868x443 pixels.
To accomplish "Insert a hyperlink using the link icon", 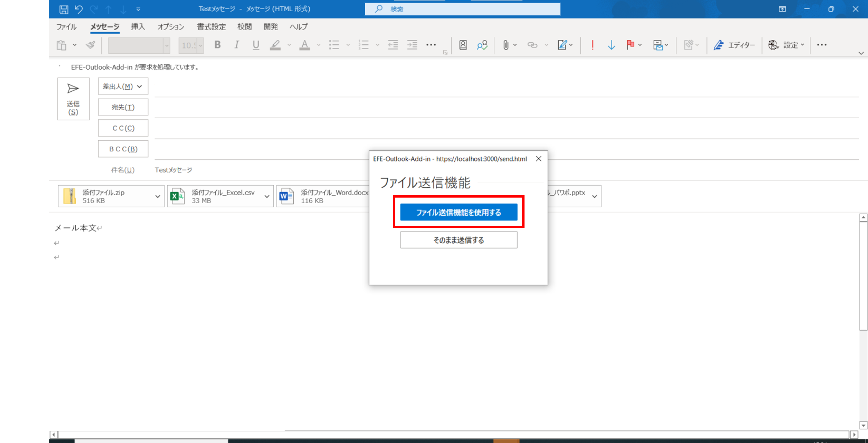I will (532, 45).
